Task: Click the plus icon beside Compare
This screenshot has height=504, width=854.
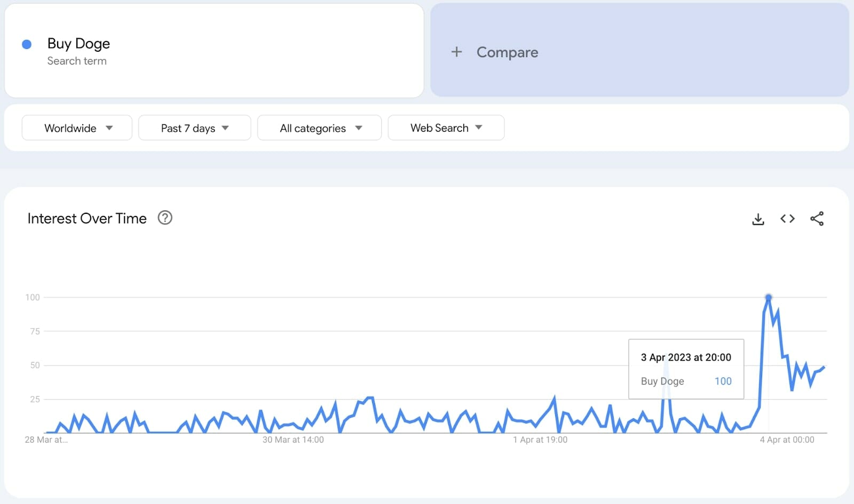Action: click(456, 52)
